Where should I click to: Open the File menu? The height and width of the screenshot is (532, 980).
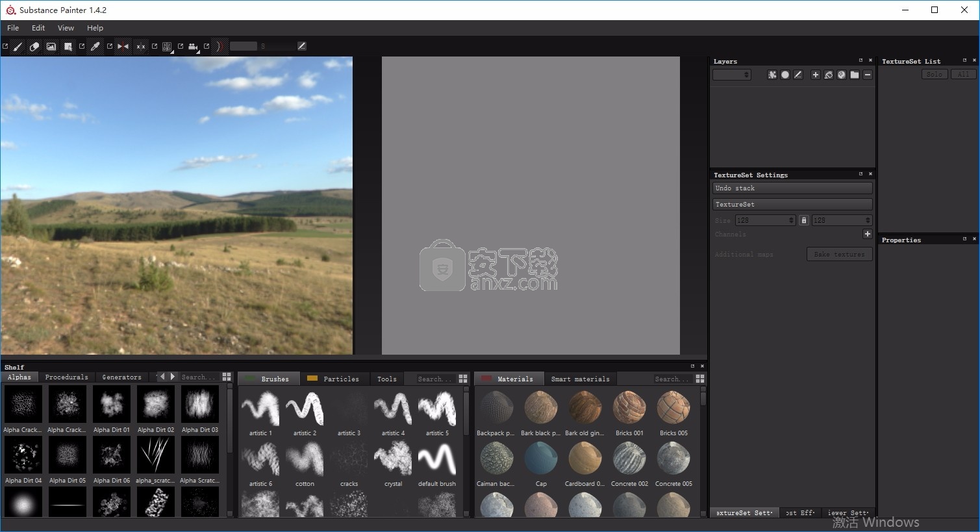[13, 28]
